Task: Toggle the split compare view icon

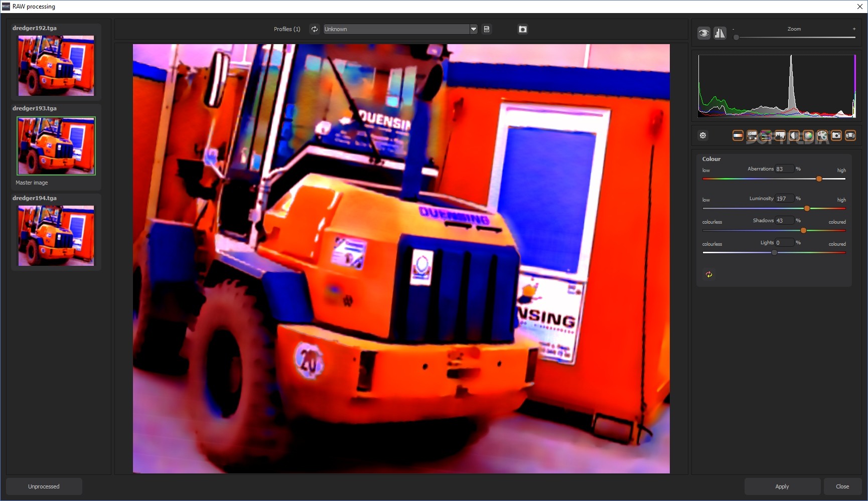Action: [720, 33]
